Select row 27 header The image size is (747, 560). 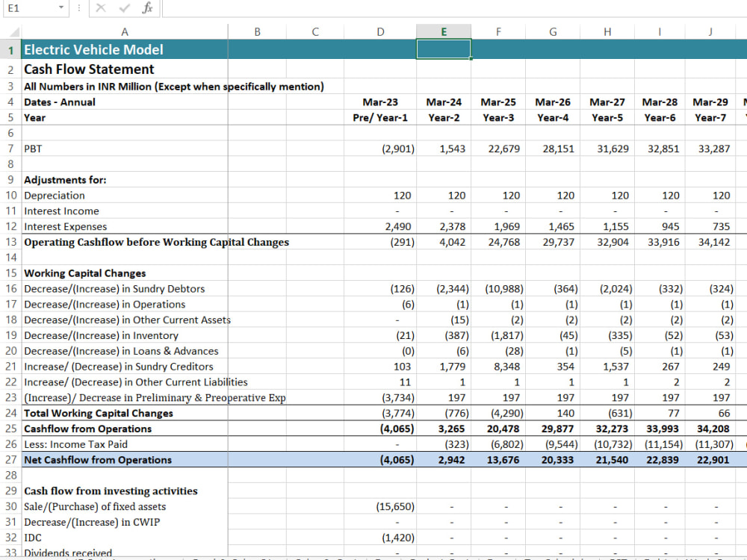coord(10,459)
